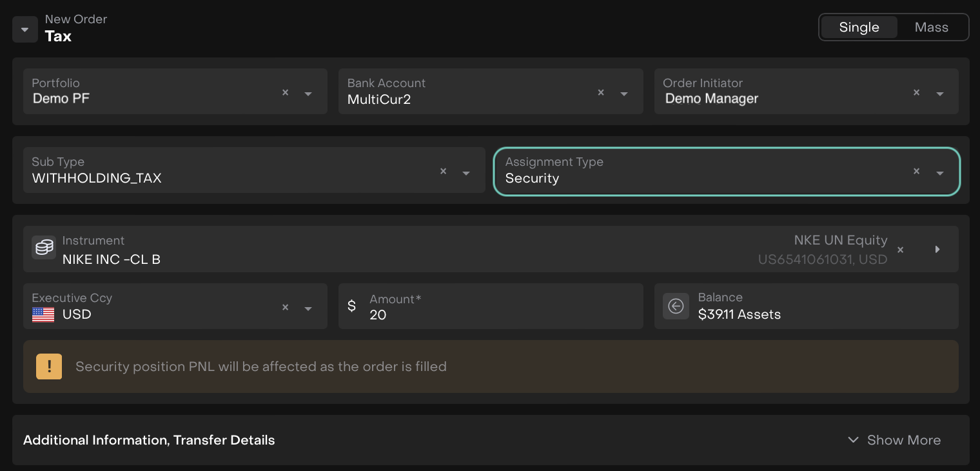Viewport: 980px width, 471px height.
Task: Open the Assignment Type dropdown
Action: 939,173
